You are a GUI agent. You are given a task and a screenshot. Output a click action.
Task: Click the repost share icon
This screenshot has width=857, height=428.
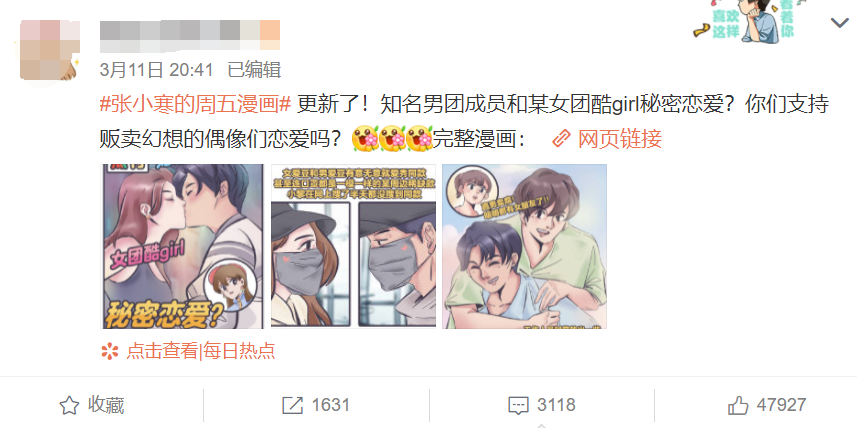(x=292, y=405)
